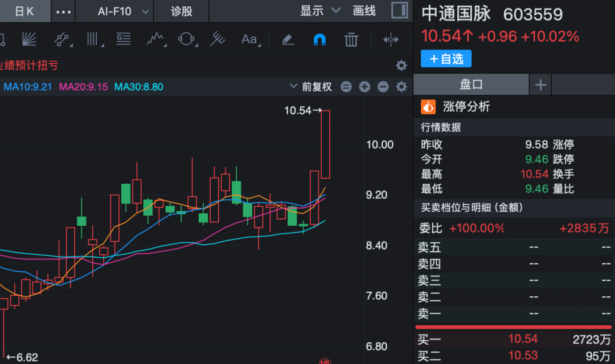Viewport: 615px width, 364px height.
Task: Click the latest limit-up red candlestick
Action: click(x=325, y=144)
